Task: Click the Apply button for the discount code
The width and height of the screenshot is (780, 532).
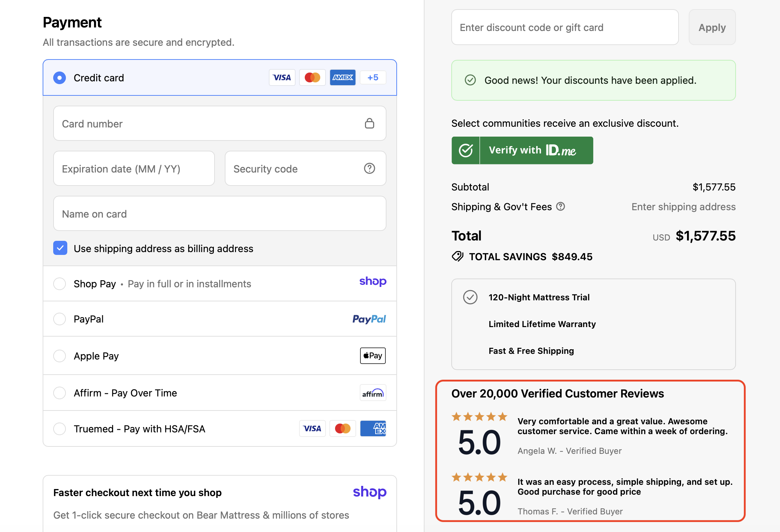Action: [712, 27]
